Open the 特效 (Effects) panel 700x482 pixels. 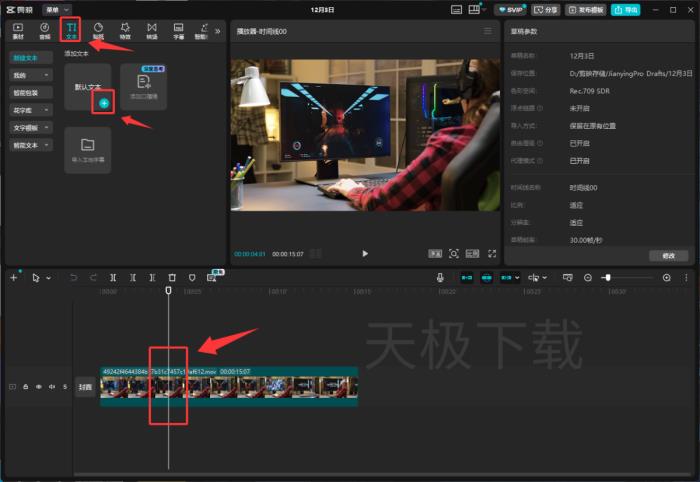point(125,30)
